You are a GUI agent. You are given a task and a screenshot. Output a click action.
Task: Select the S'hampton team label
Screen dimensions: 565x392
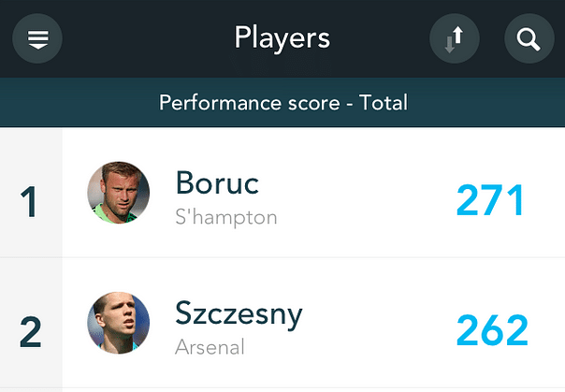226,217
